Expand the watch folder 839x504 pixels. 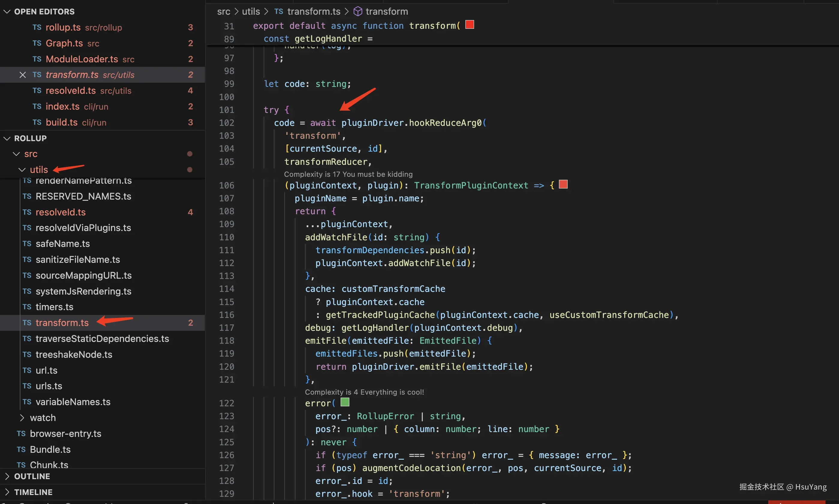22,418
